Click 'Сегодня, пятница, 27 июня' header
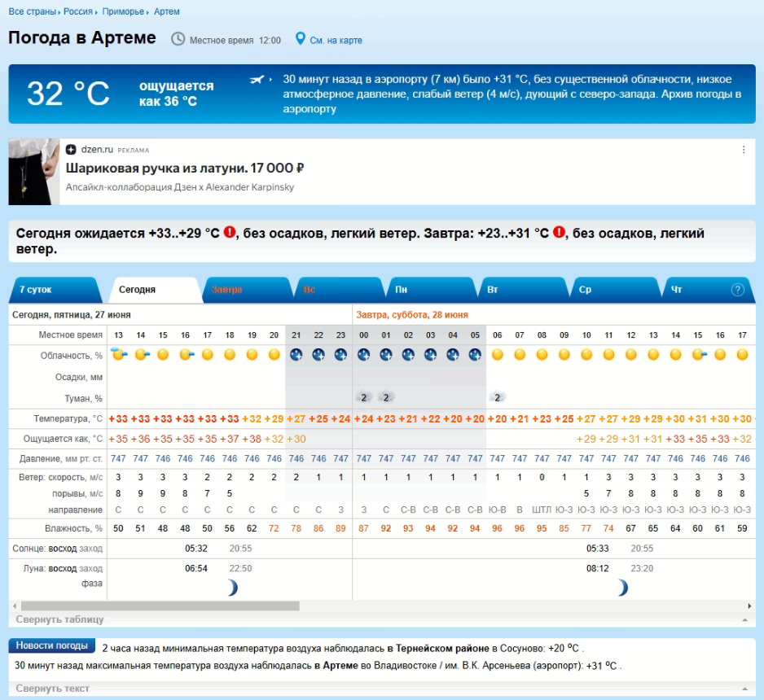The height and width of the screenshot is (700, 764). point(71,315)
